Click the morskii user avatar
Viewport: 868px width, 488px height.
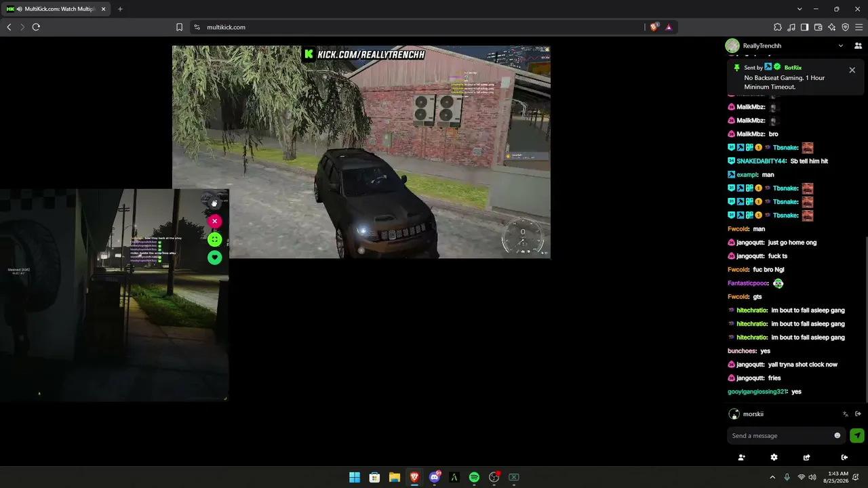tap(734, 414)
